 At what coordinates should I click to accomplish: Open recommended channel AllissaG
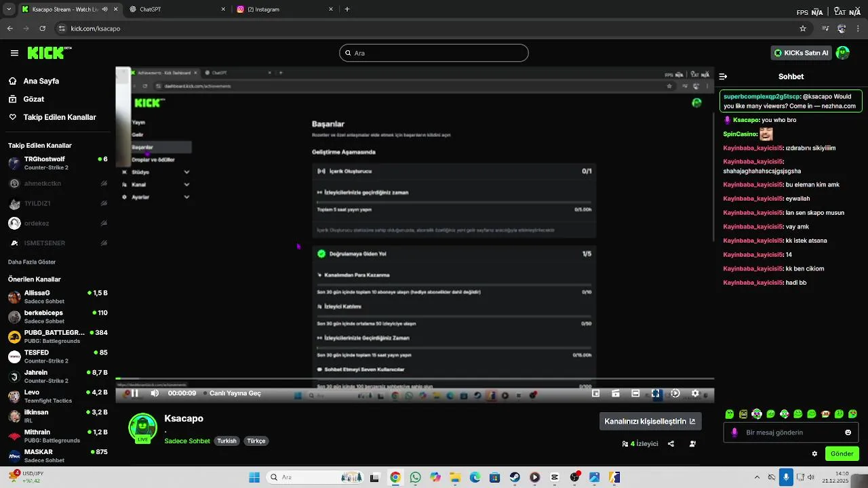(58, 297)
